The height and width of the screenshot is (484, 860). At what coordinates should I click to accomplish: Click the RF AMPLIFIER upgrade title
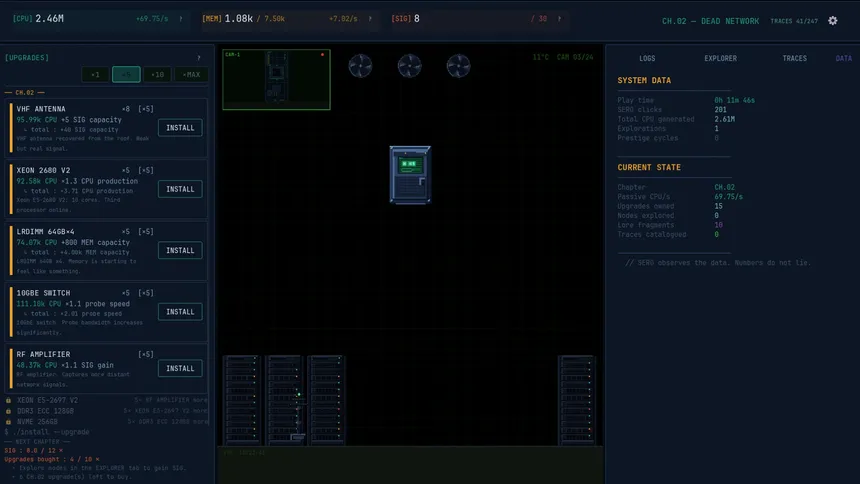43,354
